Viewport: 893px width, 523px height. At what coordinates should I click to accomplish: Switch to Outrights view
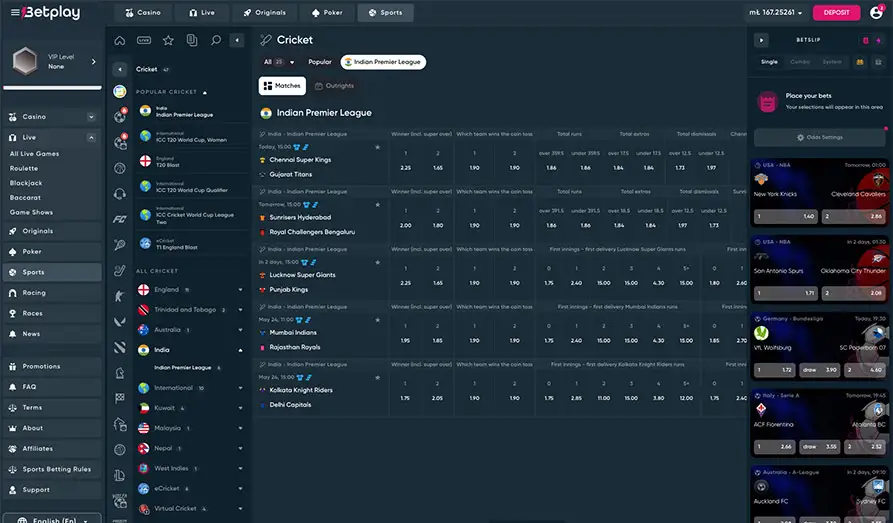pyautogui.click(x=334, y=86)
